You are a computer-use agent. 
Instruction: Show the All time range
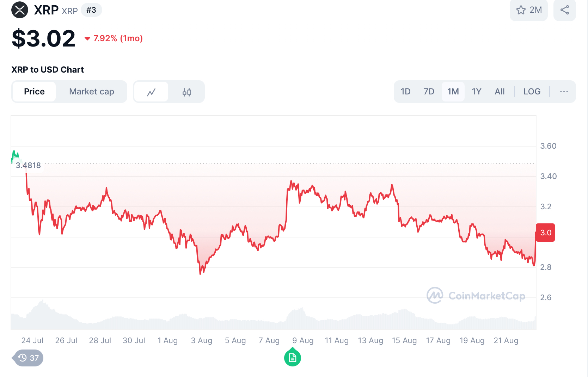click(500, 92)
